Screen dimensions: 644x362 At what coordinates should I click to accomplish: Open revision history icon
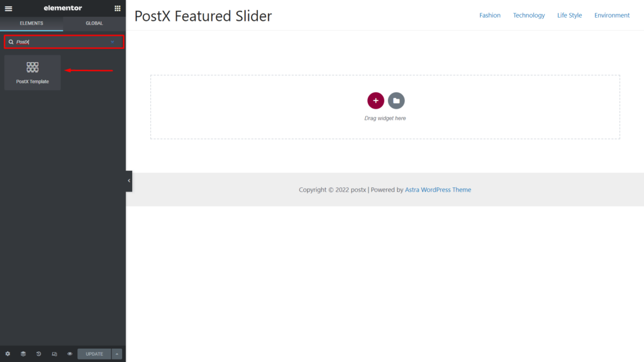(38, 354)
